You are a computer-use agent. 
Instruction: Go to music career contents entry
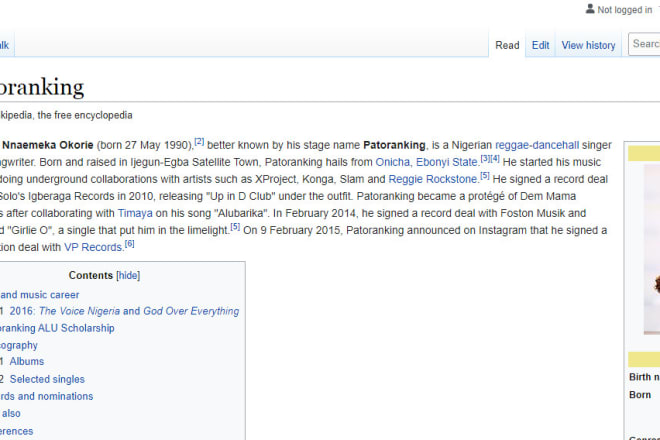(x=40, y=295)
